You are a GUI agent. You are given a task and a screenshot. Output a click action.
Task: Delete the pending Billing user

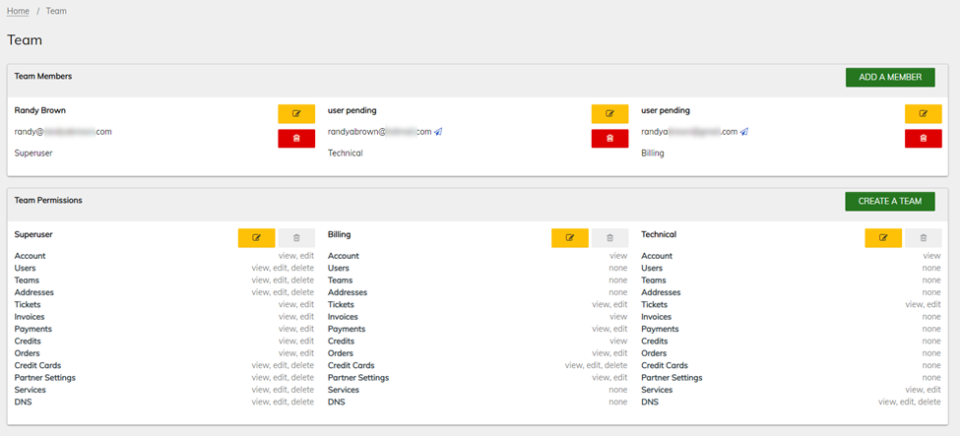923,138
